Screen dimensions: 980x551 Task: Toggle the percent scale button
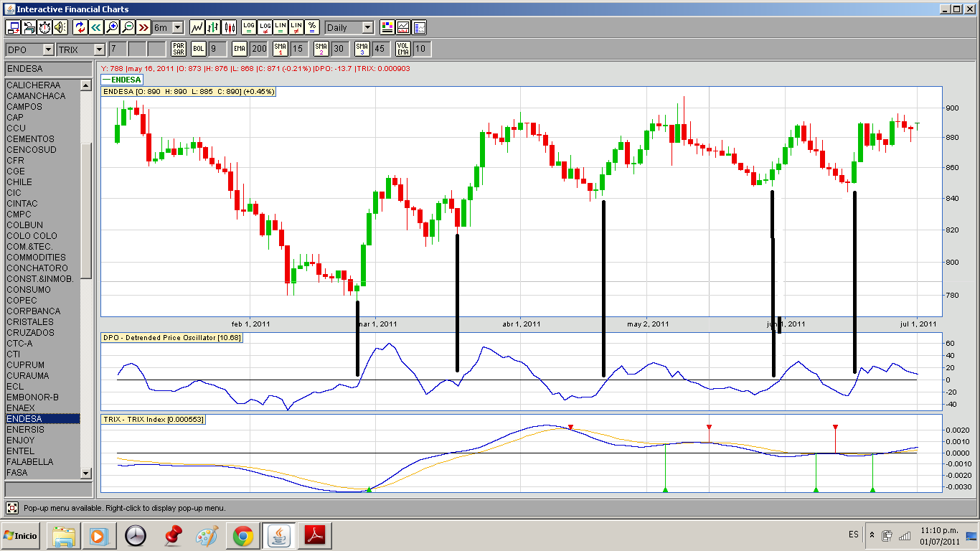pos(312,27)
